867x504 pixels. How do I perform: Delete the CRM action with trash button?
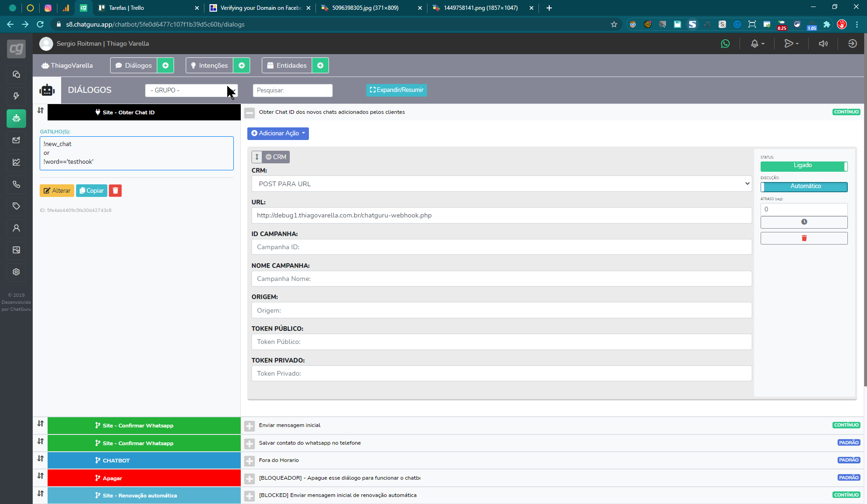[804, 238]
